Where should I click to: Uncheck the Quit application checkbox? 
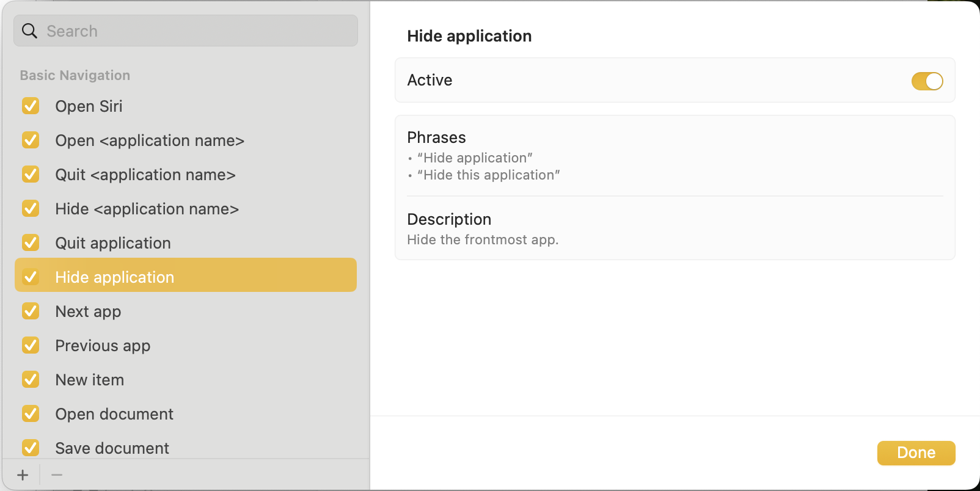click(31, 243)
